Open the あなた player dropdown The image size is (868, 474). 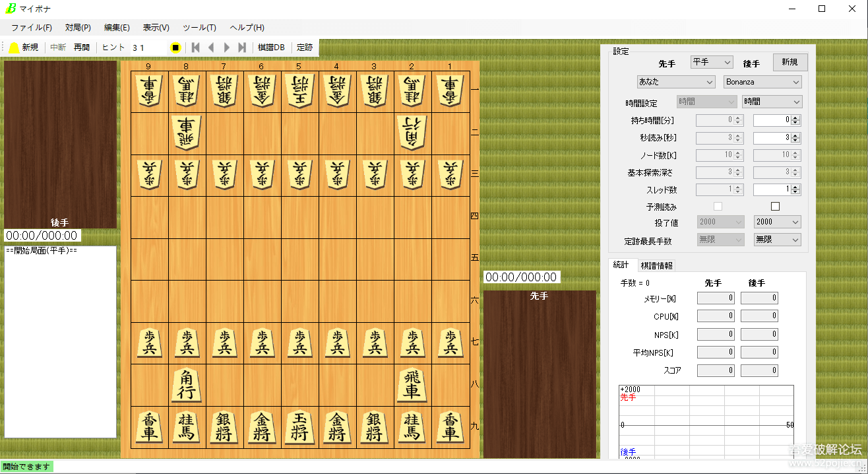[x=675, y=82]
